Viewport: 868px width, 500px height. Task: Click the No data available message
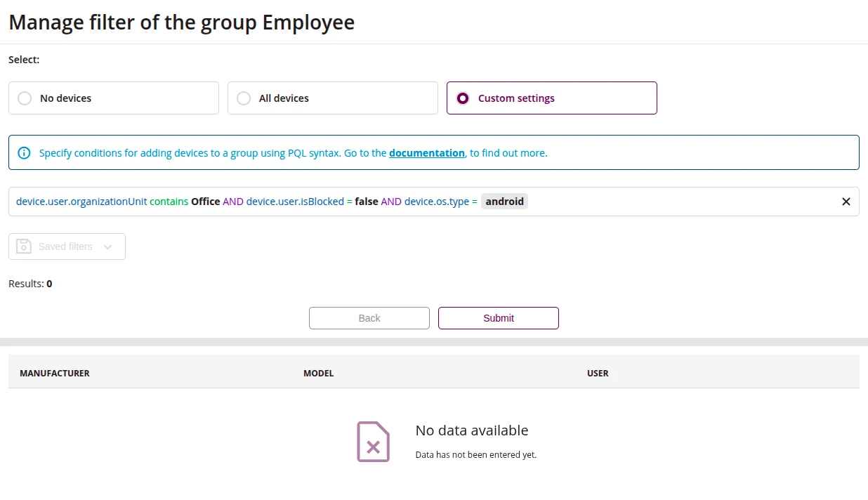pos(472,430)
